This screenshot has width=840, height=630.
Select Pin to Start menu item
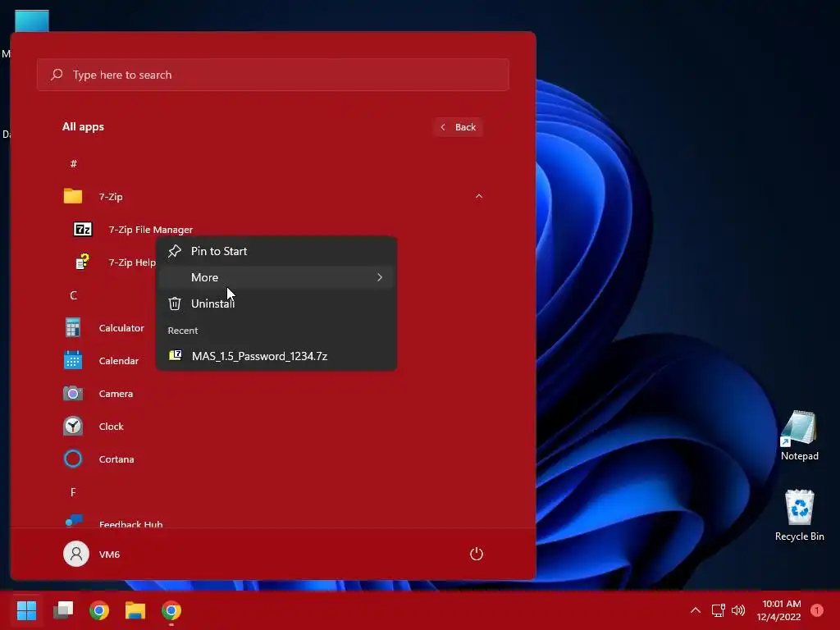click(276, 251)
